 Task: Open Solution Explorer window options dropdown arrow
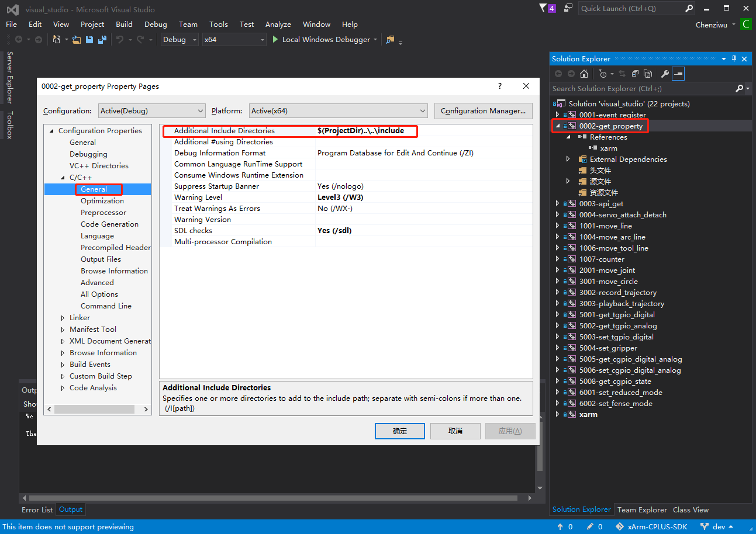pyautogui.click(x=724, y=58)
